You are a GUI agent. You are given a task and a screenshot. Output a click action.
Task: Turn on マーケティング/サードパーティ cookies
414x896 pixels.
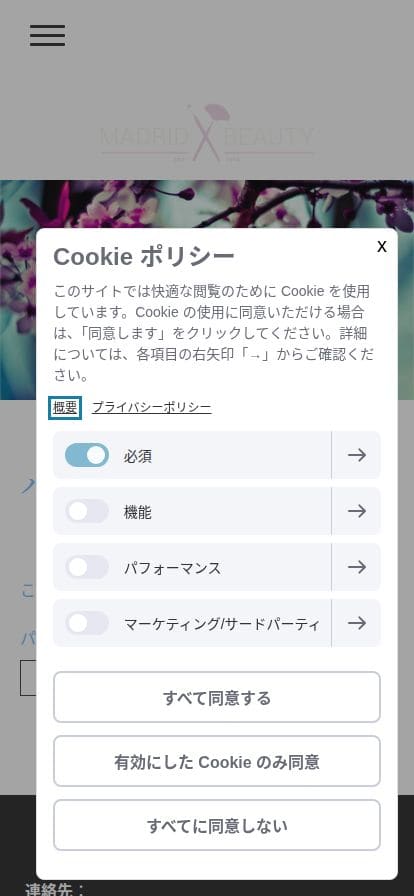click(x=87, y=623)
